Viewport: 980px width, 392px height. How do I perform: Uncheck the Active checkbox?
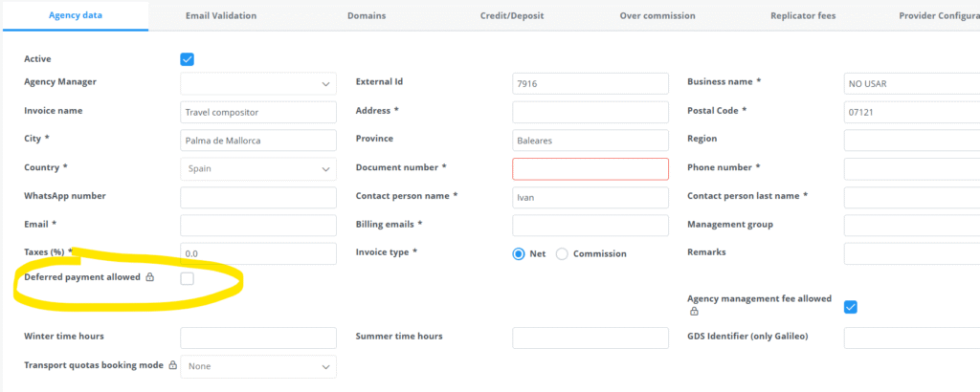point(188,59)
